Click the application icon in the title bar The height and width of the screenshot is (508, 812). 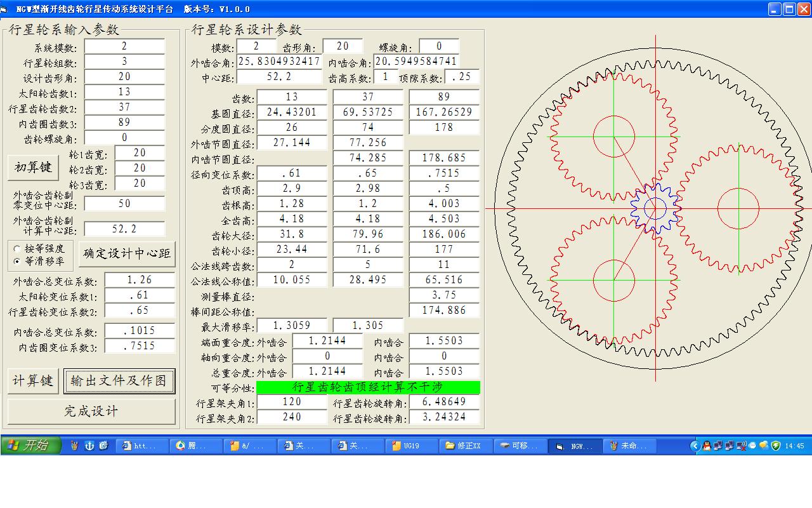[x=5, y=10]
